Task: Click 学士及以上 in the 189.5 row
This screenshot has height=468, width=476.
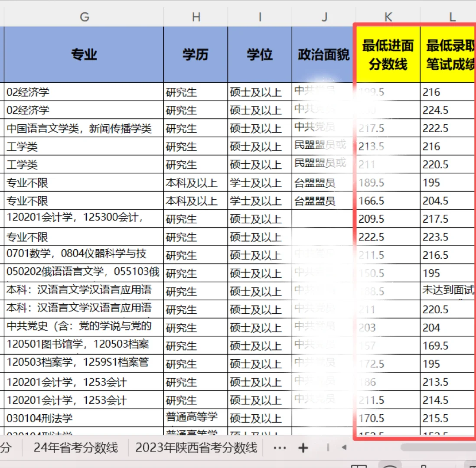Action: pyautogui.click(x=260, y=183)
